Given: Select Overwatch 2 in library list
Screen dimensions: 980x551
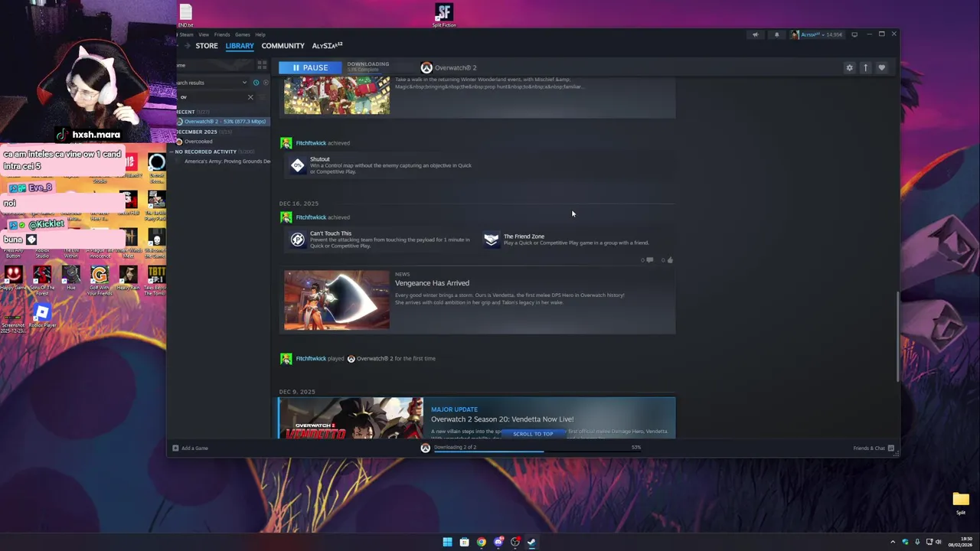Looking at the screenshot, I should 223,122.
